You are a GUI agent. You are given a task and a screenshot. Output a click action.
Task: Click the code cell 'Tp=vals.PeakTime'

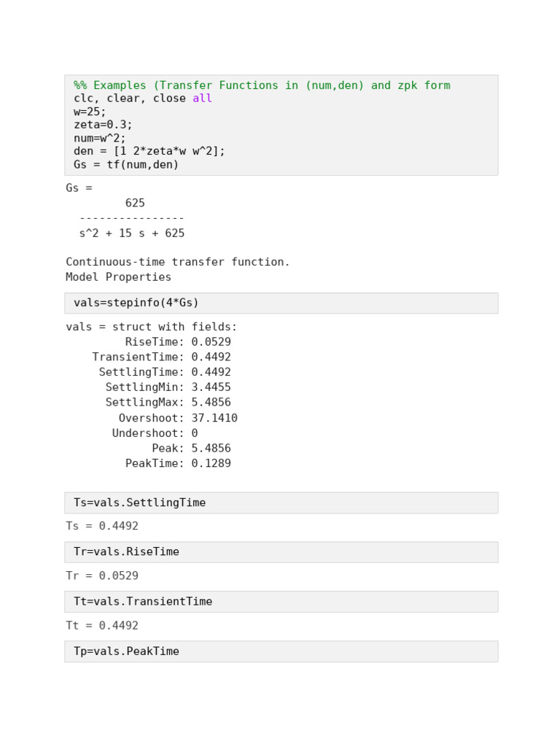[281, 651]
